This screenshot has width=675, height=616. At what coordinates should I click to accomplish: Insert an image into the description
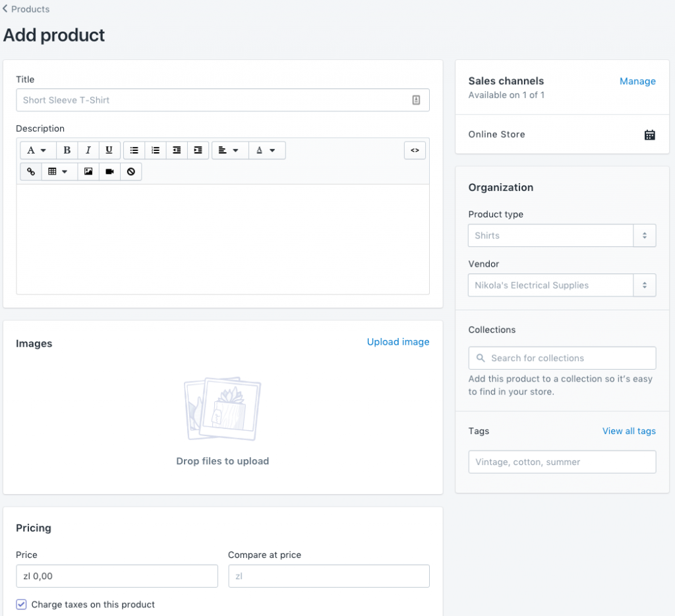(88, 171)
